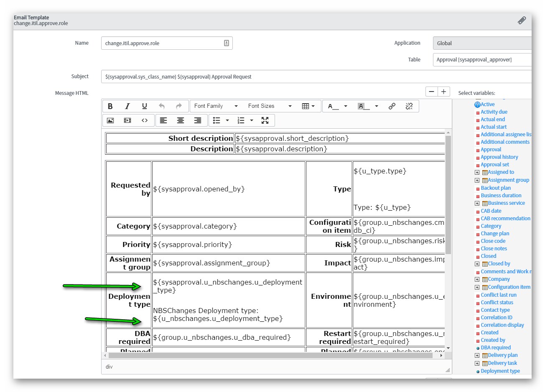Select the DBA required variable
The height and width of the screenshot is (392, 545).
496,348
